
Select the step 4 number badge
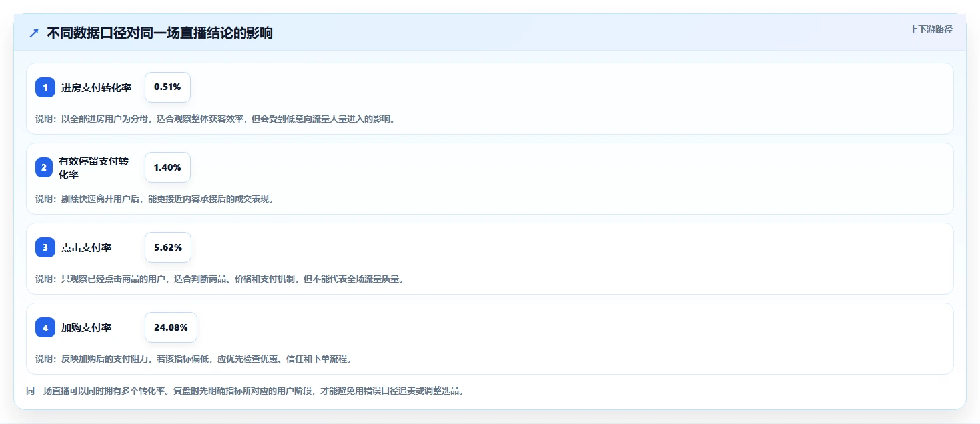click(x=45, y=327)
